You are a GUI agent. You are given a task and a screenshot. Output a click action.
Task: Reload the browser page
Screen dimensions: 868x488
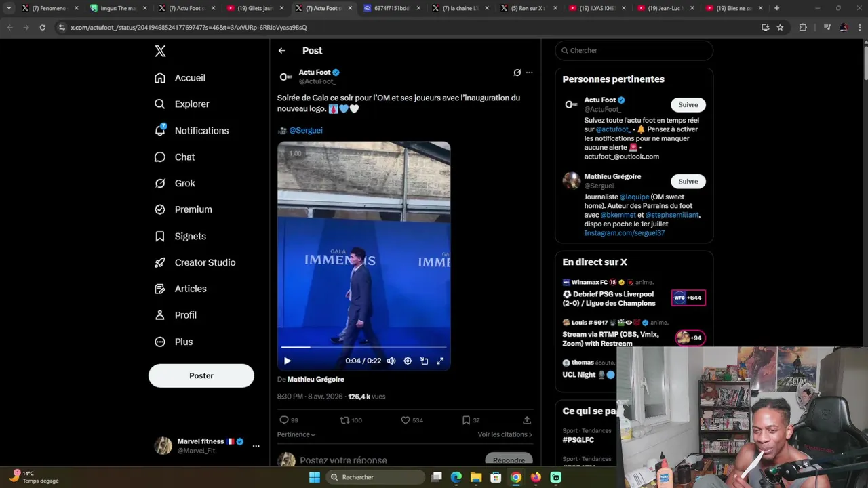pos(42,28)
